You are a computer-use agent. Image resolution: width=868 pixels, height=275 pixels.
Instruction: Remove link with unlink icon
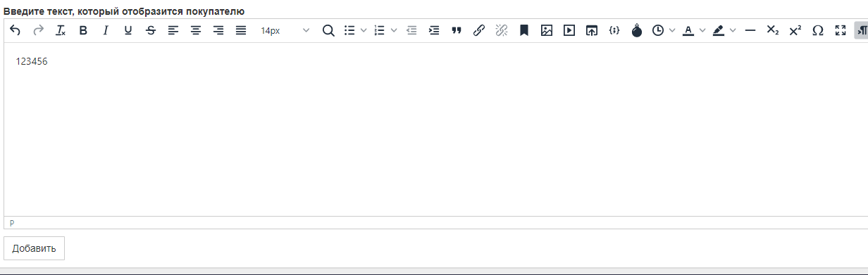point(502,30)
